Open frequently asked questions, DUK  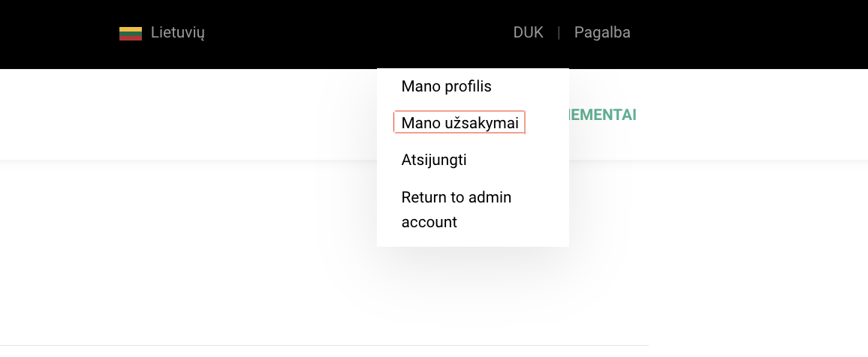pos(528,32)
